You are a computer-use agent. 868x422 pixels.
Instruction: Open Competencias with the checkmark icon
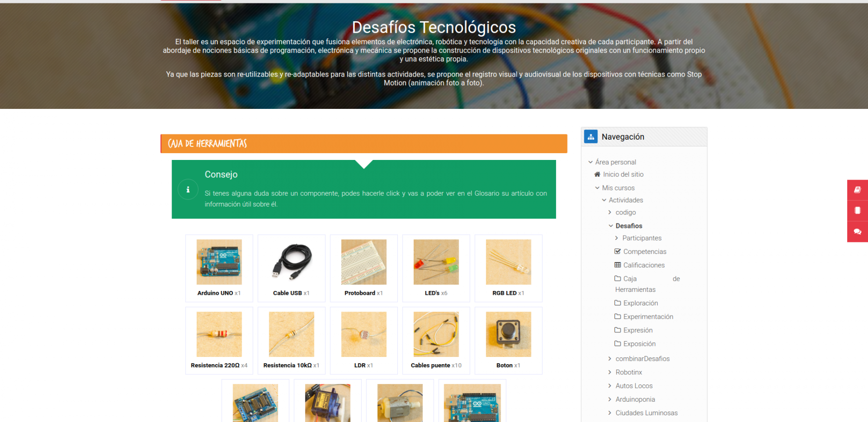coord(644,251)
